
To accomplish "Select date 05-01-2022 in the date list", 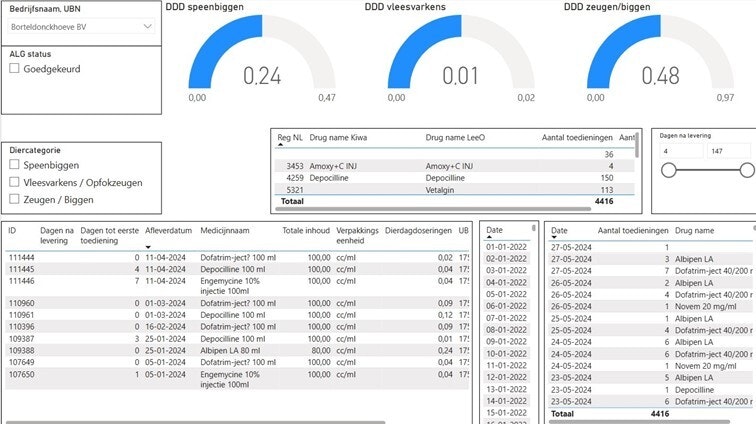I will tap(504, 295).
